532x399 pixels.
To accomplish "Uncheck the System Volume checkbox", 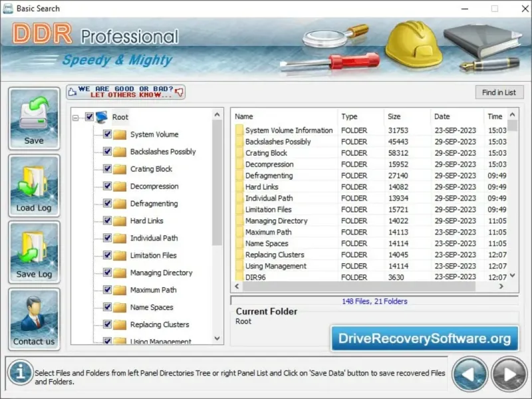I will coord(107,134).
